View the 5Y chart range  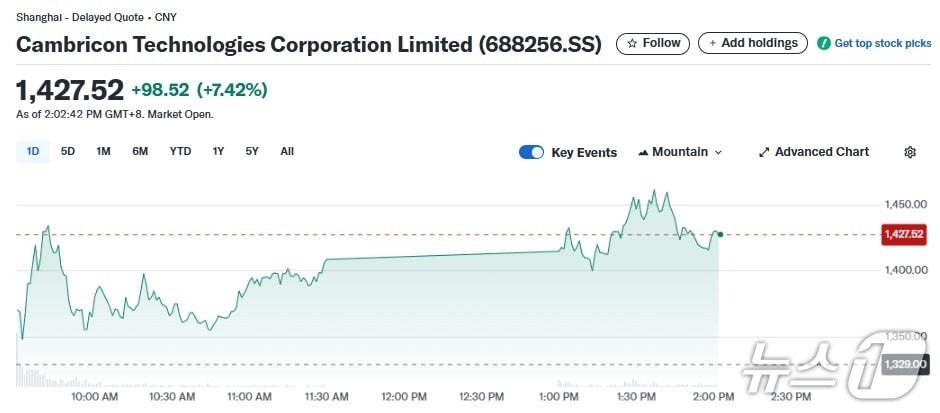pos(252,151)
